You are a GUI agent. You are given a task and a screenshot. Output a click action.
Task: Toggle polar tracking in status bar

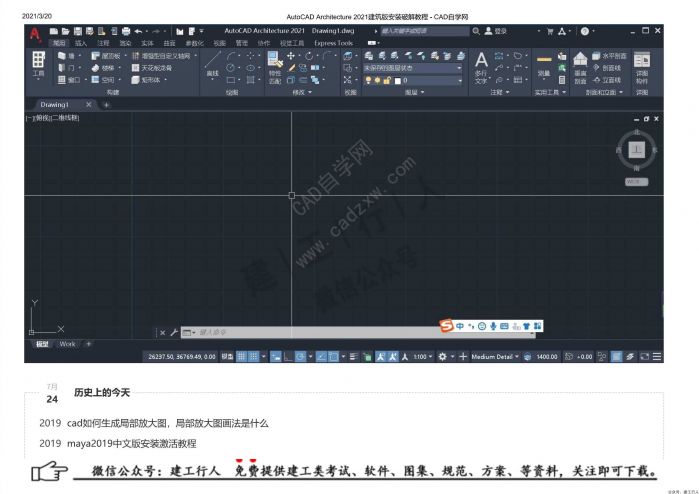(x=300, y=357)
